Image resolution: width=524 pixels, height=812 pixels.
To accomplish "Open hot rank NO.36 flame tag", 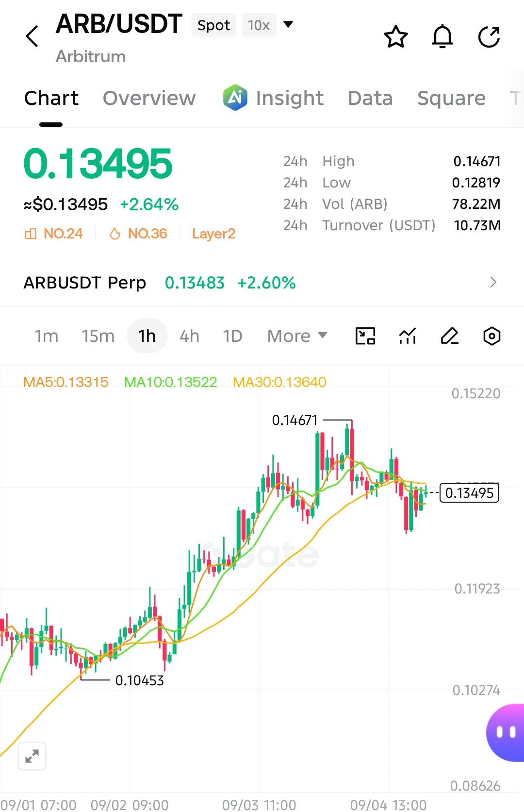I will click(138, 234).
